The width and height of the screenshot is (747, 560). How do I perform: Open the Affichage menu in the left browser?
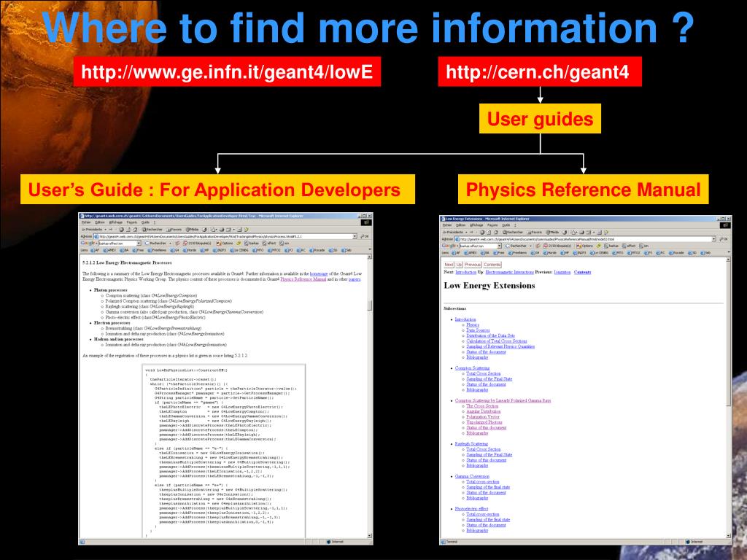tap(116, 222)
